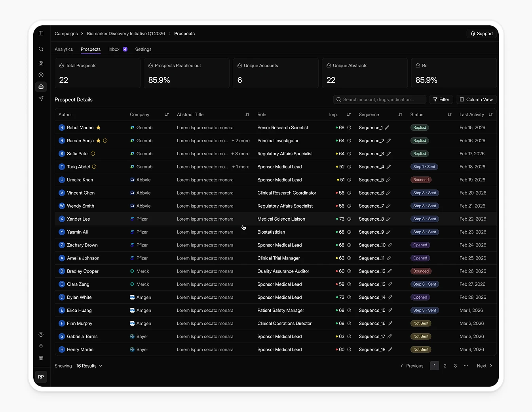This screenshot has width=532, height=412.
Task: Open the dashboard grid icon in sidebar
Action: (41, 63)
